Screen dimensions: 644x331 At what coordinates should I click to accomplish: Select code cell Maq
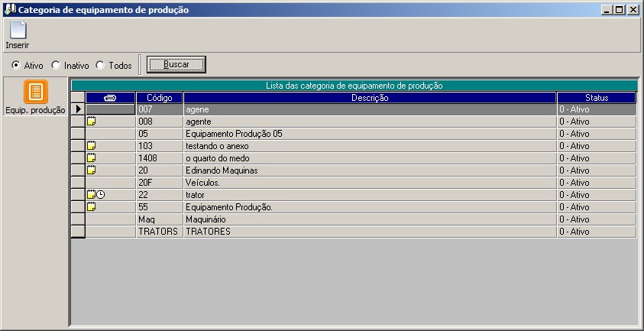click(x=160, y=219)
